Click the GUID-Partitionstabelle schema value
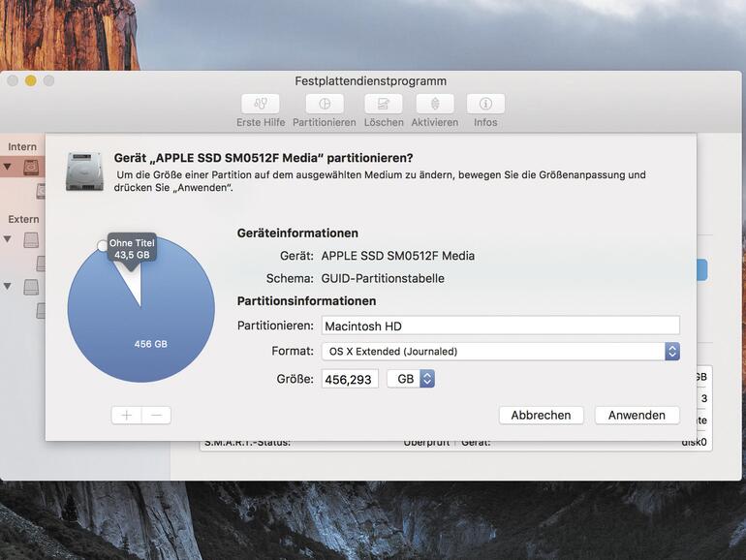 (383, 278)
